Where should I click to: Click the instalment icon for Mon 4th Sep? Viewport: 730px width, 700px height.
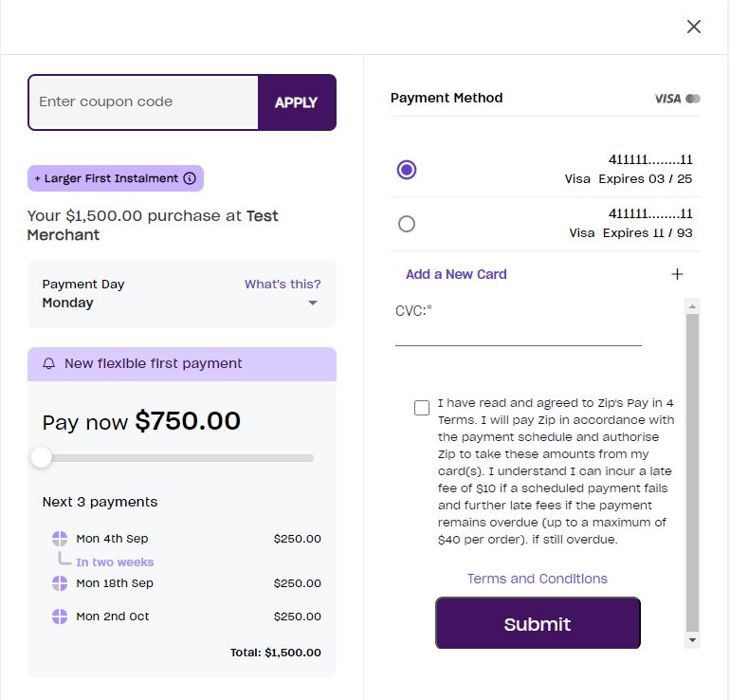tap(60, 539)
